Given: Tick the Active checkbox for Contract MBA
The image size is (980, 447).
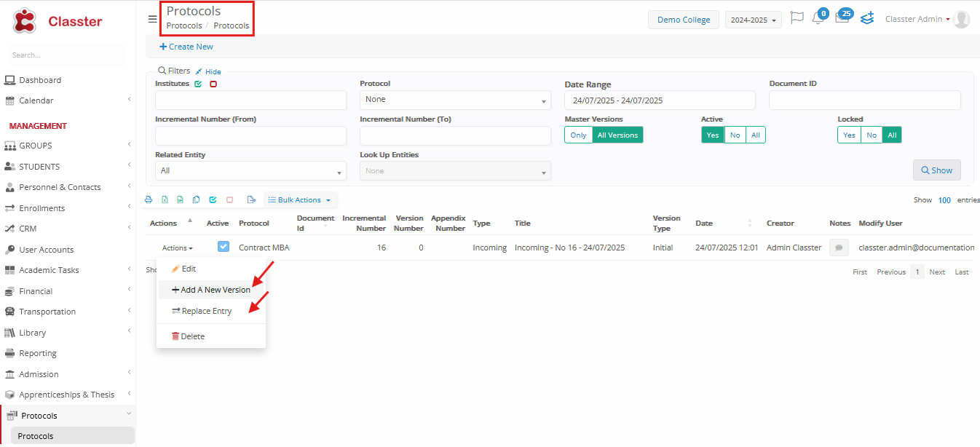Looking at the screenshot, I should click(x=224, y=247).
